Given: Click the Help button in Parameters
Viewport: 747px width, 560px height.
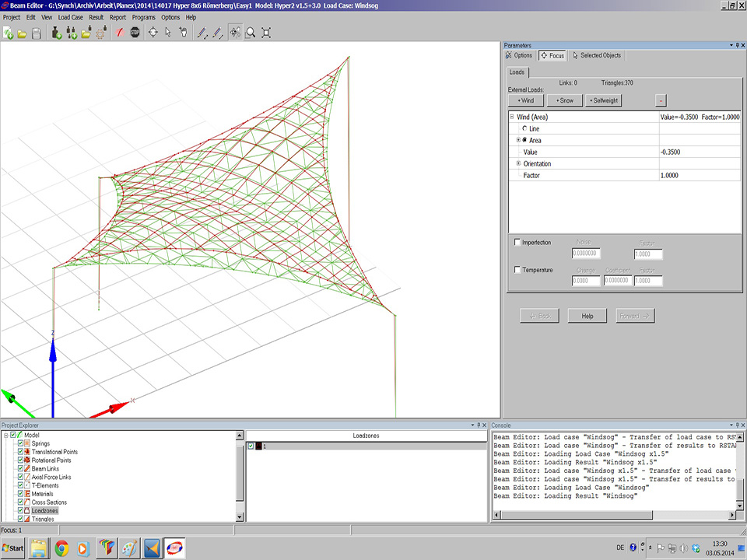Looking at the screenshot, I should point(587,316).
